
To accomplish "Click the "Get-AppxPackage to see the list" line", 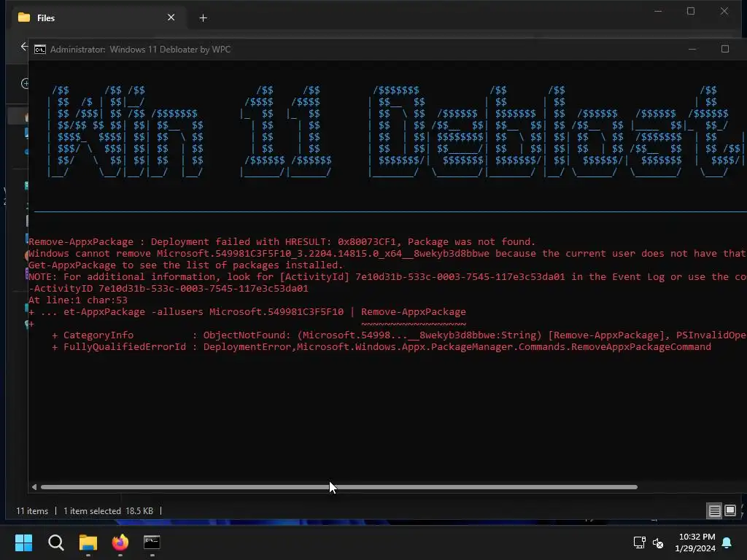I will tap(186, 265).
